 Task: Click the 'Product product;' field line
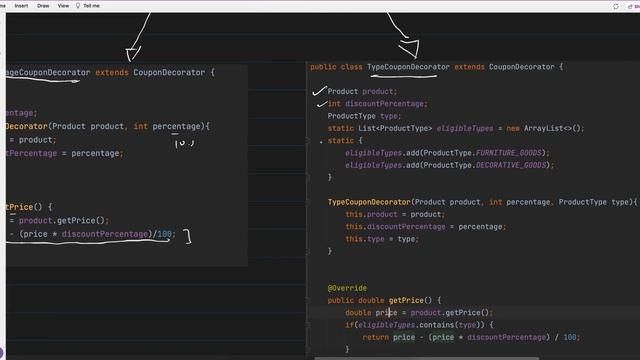point(362,91)
